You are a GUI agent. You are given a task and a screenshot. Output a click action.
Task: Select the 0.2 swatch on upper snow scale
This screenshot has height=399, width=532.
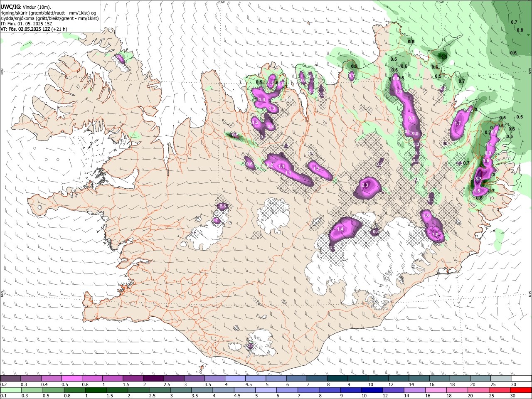click(10, 379)
